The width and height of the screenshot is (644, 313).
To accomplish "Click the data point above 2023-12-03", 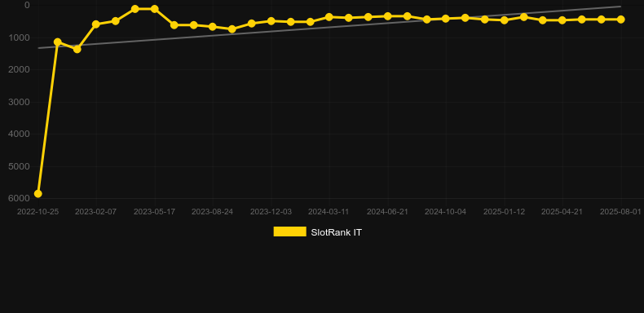I will (x=271, y=21).
